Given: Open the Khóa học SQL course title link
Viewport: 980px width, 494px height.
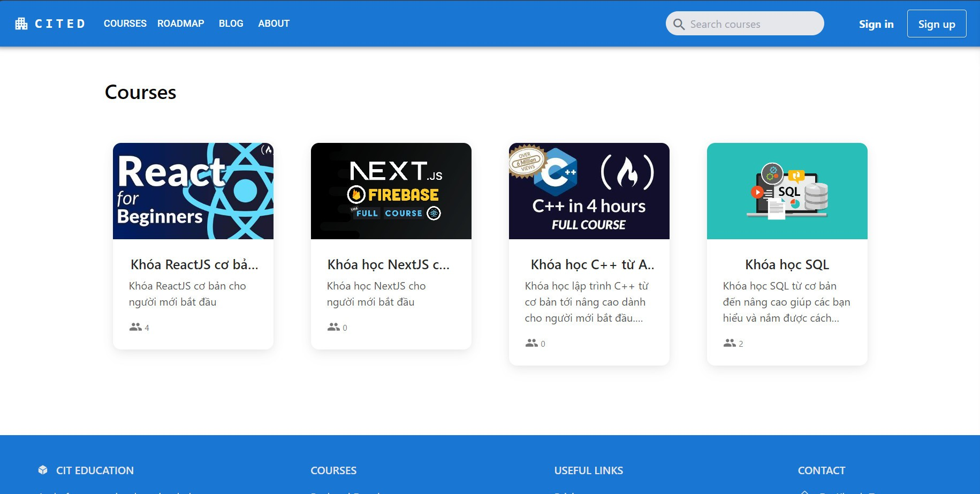Looking at the screenshot, I should [786, 264].
